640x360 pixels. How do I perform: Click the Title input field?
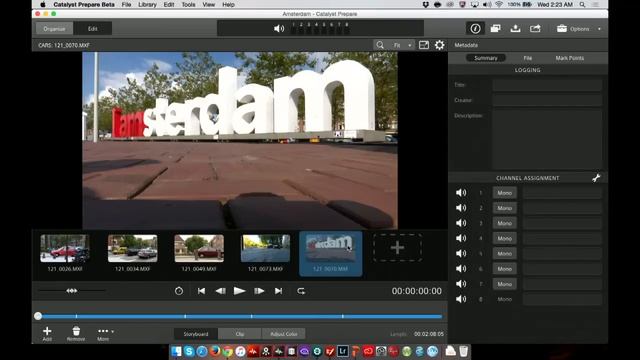pyautogui.click(x=547, y=85)
